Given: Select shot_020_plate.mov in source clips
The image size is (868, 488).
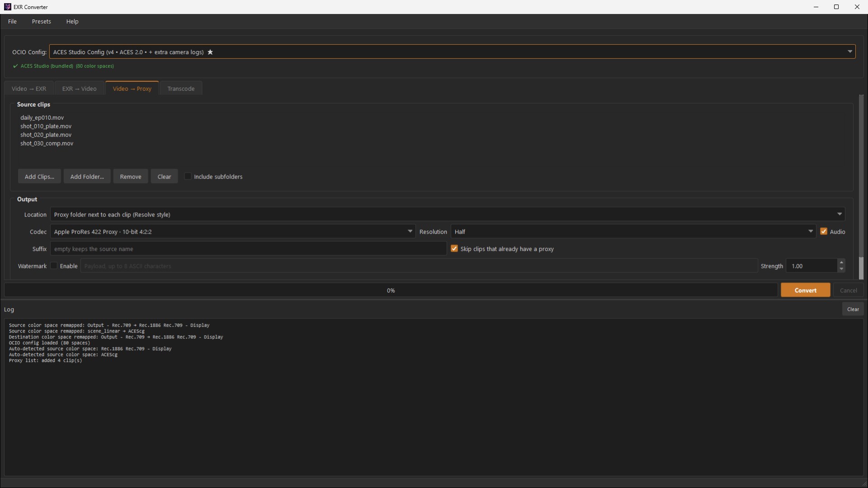Looking at the screenshot, I should (46, 135).
